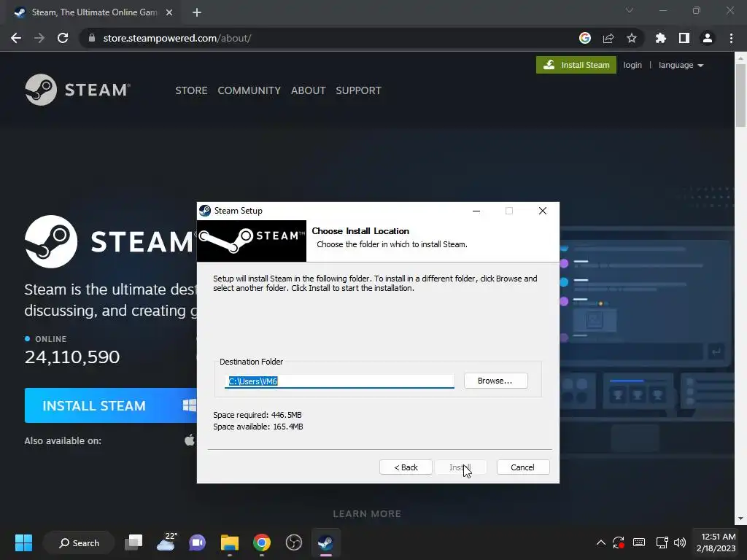Close the Steam Setup dialog
Viewport: 747px width, 560px height.
[x=542, y=211]
